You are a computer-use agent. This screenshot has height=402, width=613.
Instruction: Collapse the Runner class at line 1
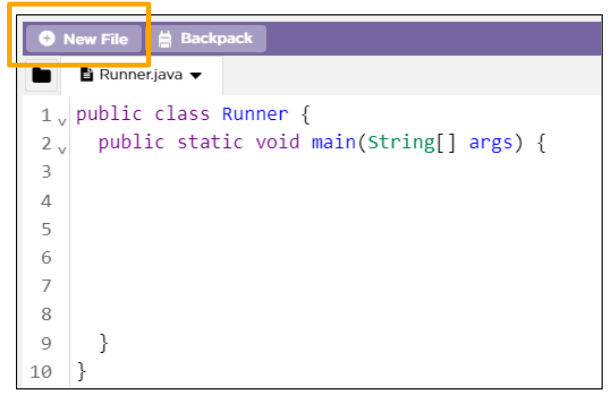tap(62, 121)
